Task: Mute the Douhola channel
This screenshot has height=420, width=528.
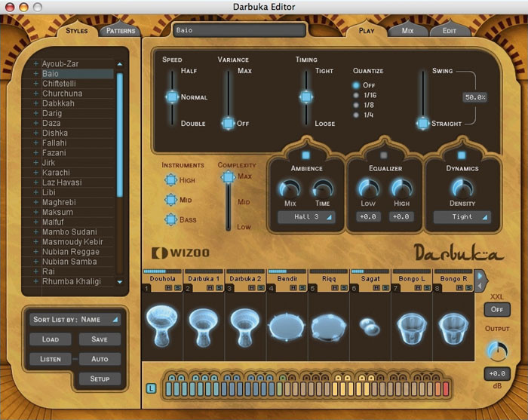Action: pos(168,288)
